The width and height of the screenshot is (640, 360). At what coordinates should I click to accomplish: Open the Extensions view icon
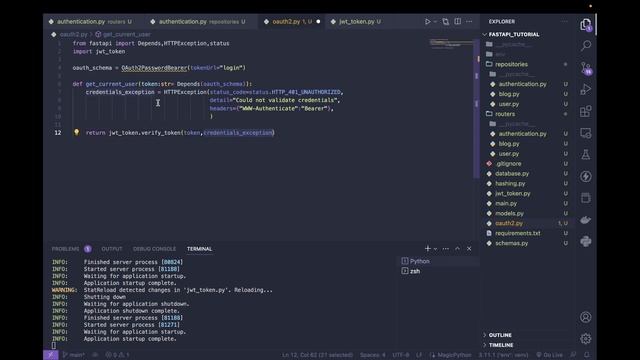click(586, 111)
